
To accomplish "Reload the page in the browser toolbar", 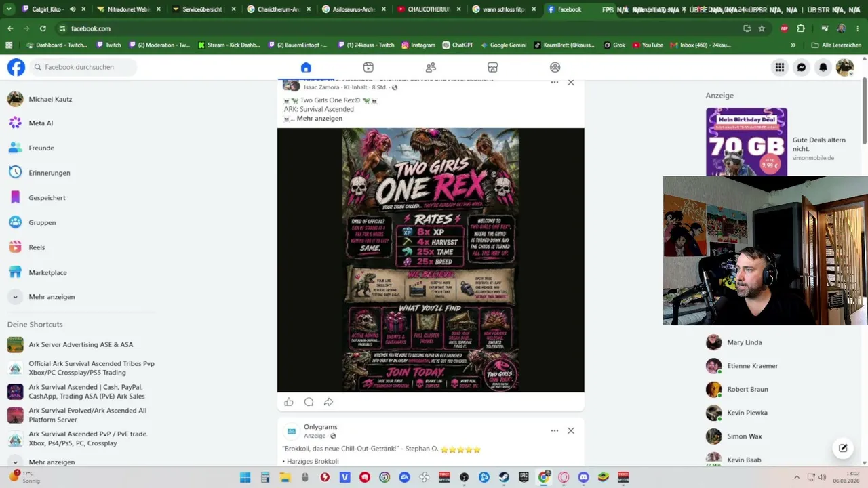I will tap(43, 28).
